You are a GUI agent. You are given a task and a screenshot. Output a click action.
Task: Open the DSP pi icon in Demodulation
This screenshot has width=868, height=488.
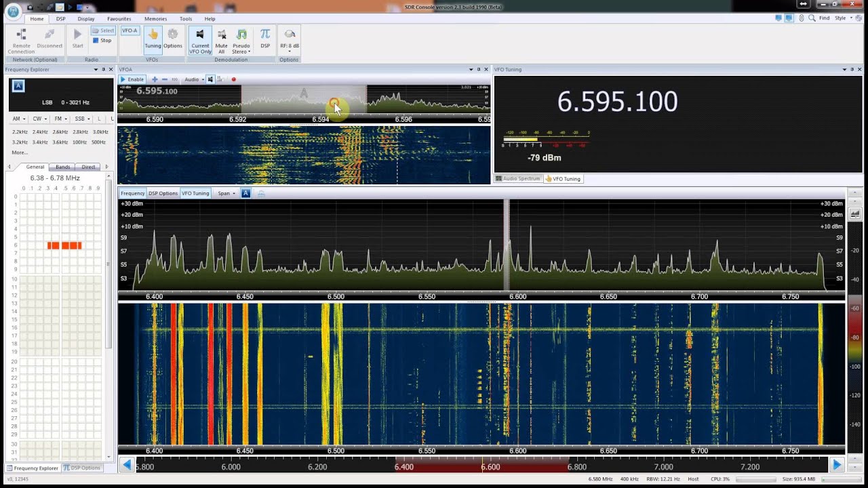265,34
